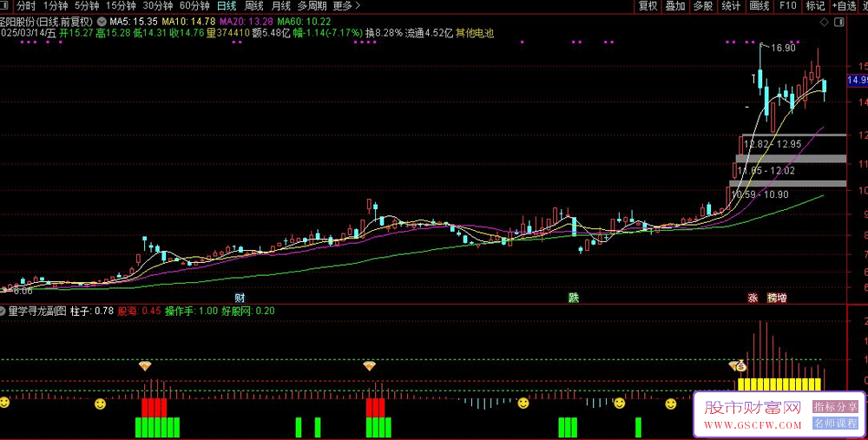Select the 60分钟 period tab
The image size is (868, 440).
[194, 6]
